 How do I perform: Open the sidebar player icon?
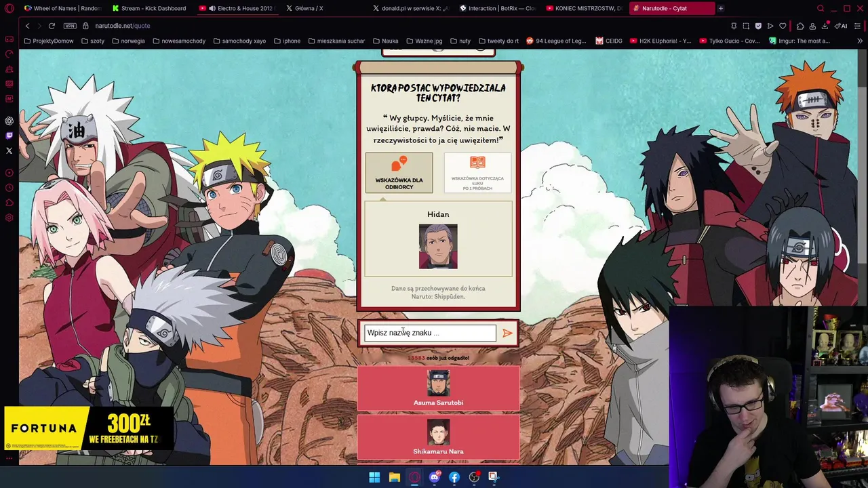[x=9, y=173]
